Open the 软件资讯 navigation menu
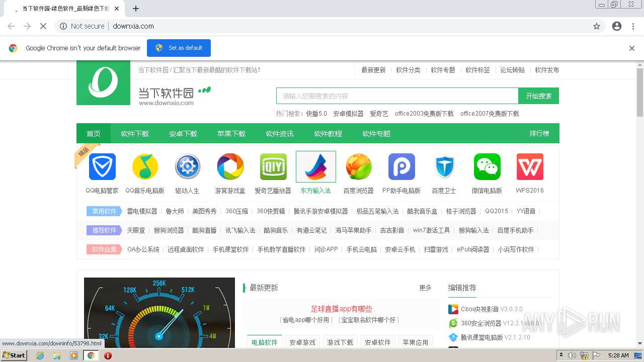This screenshot has height=362, width=644. tap(280, 134)
